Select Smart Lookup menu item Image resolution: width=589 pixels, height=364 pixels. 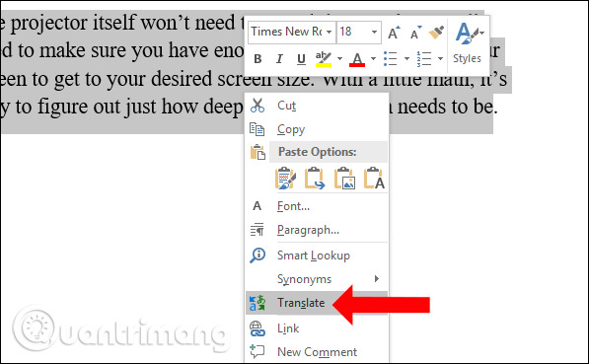(x=317, y=255)
